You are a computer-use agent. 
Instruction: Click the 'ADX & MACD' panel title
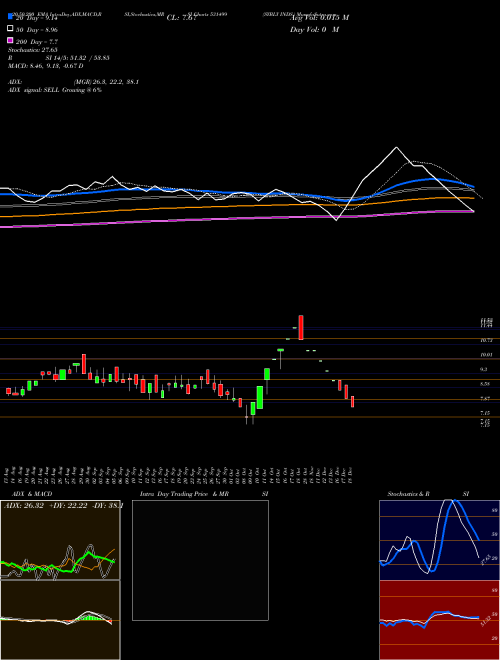point(32,494)
